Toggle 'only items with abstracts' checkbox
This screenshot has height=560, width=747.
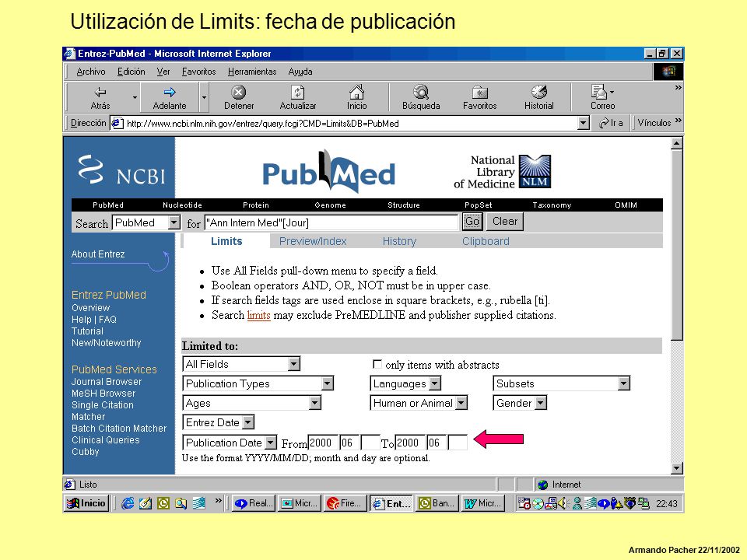tap(377, 364)
